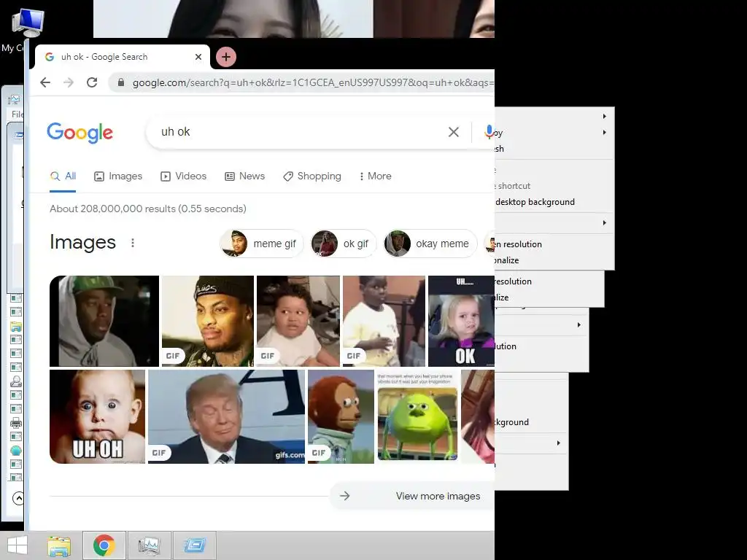Screen dimensions: 747x560
Task: Expand the topmost context menu submenu arrow
Action: point(604,116)
